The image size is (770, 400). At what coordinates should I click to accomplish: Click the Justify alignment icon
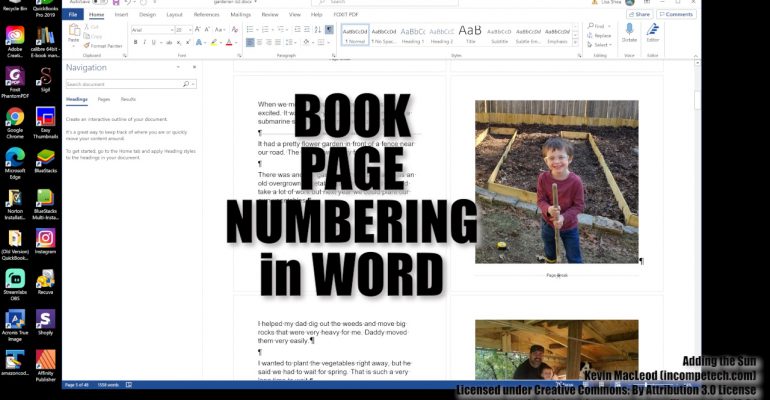click(x=278, y=43)
